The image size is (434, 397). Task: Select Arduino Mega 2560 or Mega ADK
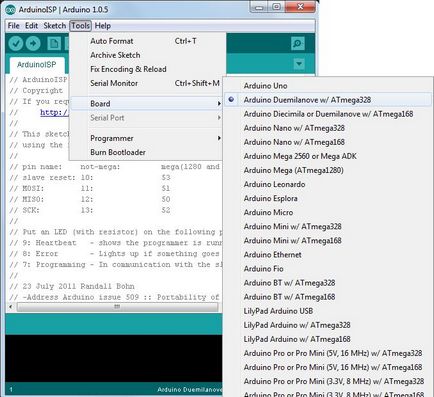[x=328, y=156]
